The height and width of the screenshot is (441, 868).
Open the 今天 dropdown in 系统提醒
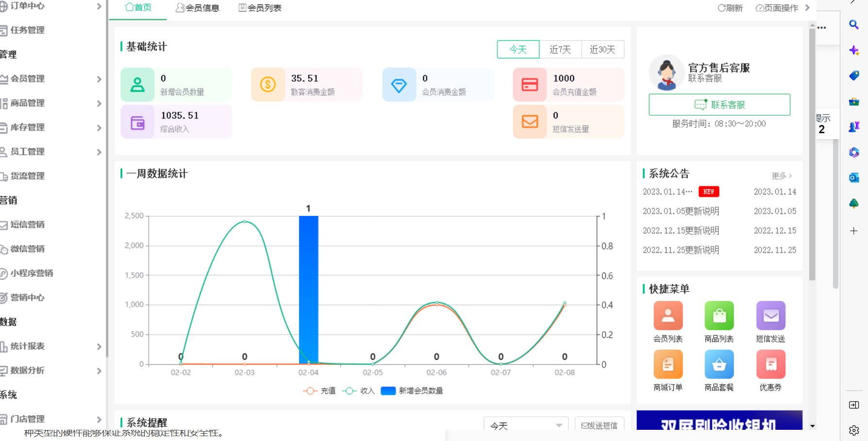tap(526, 425)
